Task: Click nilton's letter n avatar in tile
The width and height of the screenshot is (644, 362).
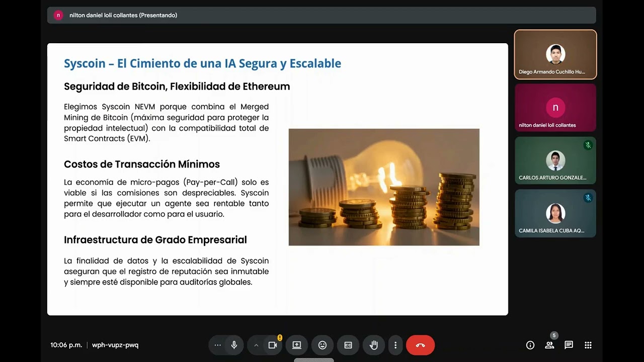Action: tap(555, 107)
